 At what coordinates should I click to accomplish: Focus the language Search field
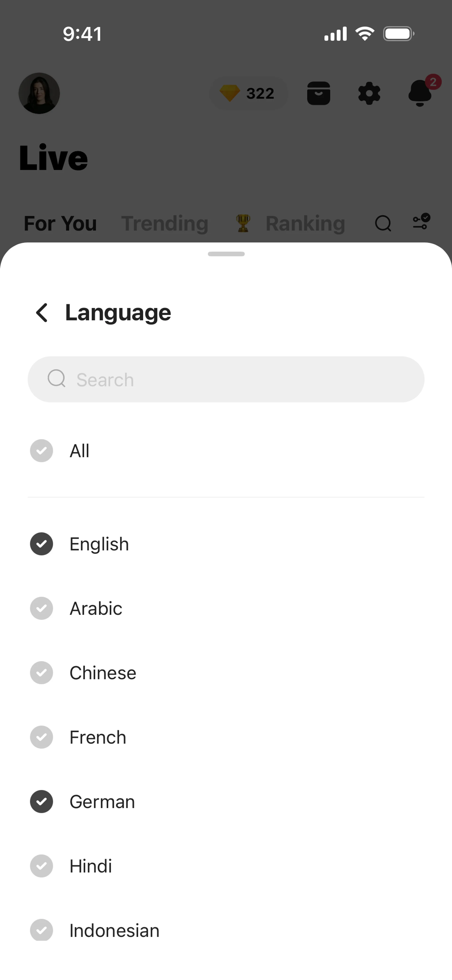tap(226, 379)
